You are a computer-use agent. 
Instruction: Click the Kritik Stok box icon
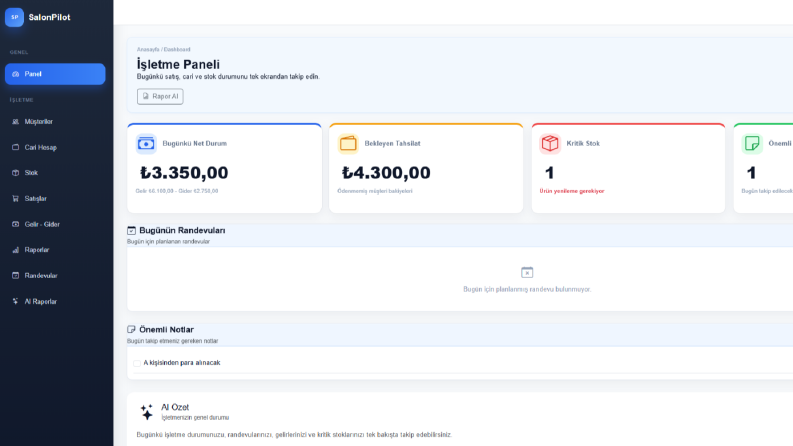pos(550,144)
